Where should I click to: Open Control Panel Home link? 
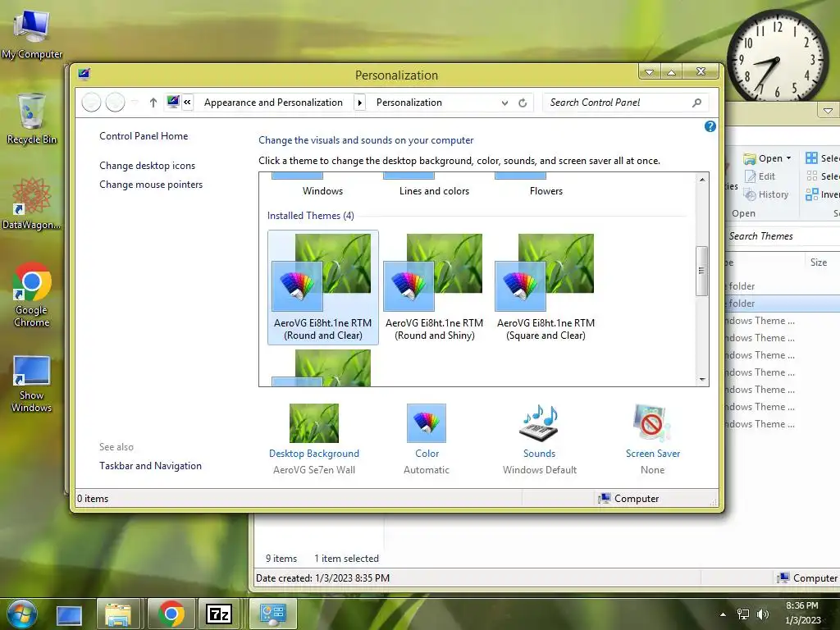click(144, 136)
